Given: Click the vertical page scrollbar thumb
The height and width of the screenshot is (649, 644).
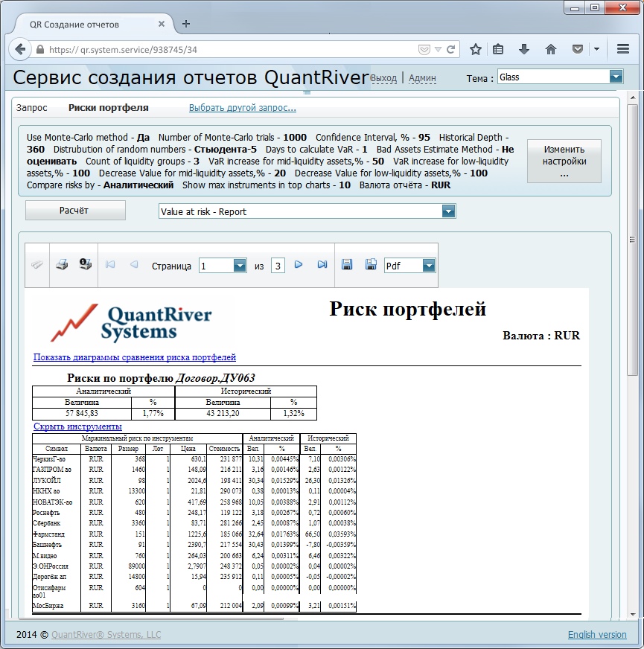Looking at the screenshot, I should point(632,240).
